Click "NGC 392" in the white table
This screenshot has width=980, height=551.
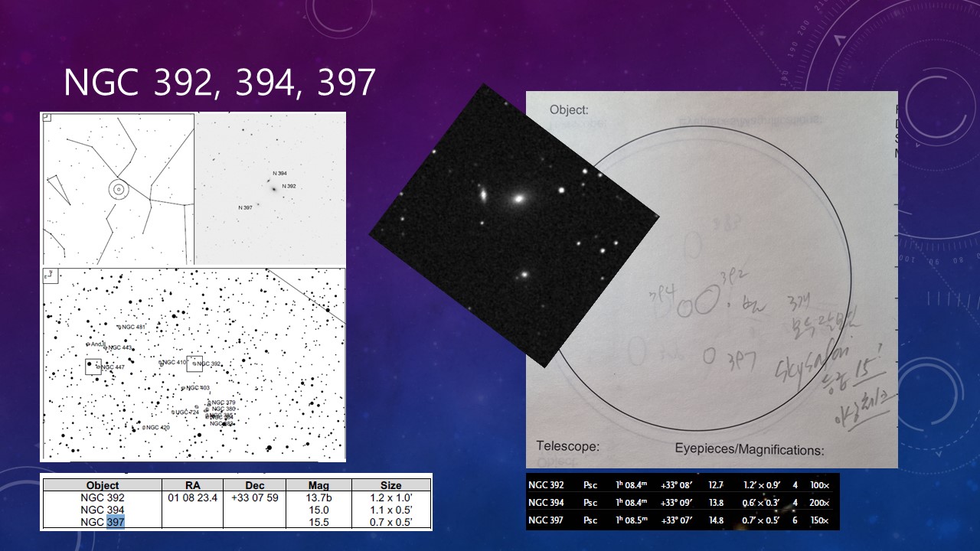103,497
